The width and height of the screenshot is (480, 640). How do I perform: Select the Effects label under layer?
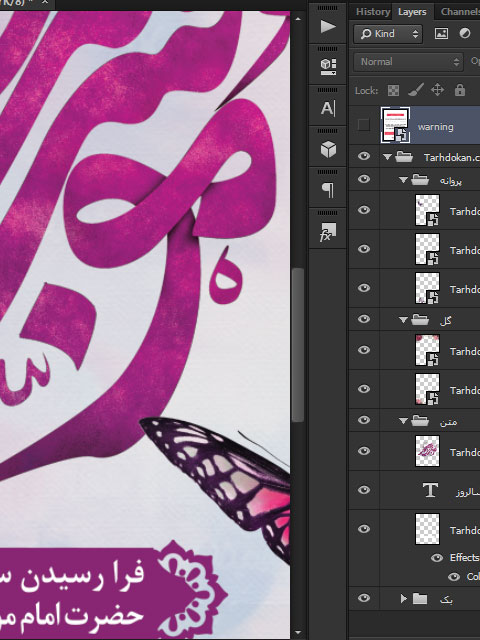[x=464, y=558]
